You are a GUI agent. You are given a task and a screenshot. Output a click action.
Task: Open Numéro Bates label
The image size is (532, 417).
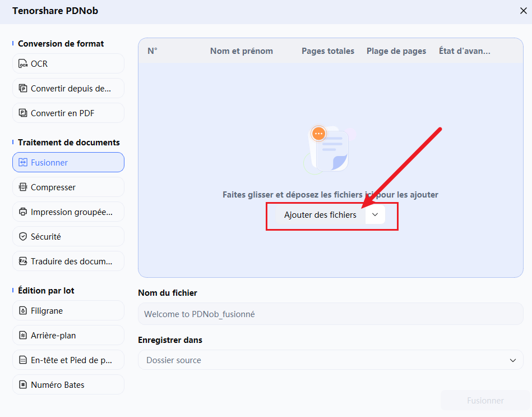point(58,385)
